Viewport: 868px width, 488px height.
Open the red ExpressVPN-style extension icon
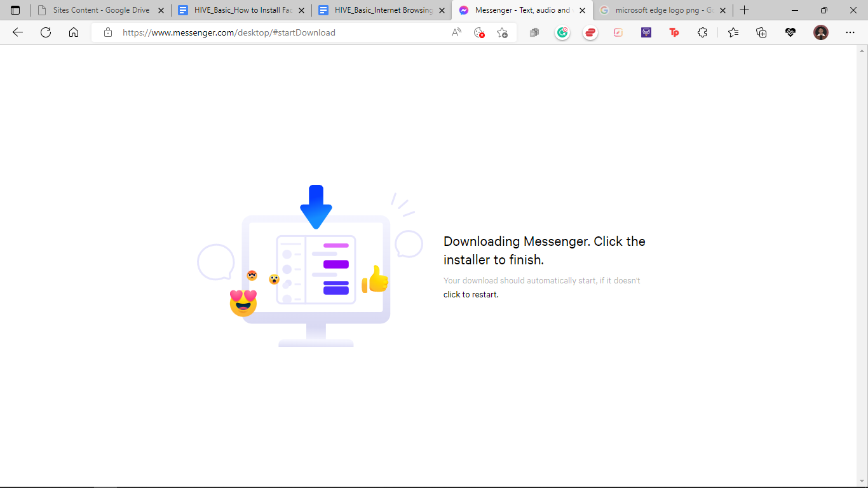point(590,32)
